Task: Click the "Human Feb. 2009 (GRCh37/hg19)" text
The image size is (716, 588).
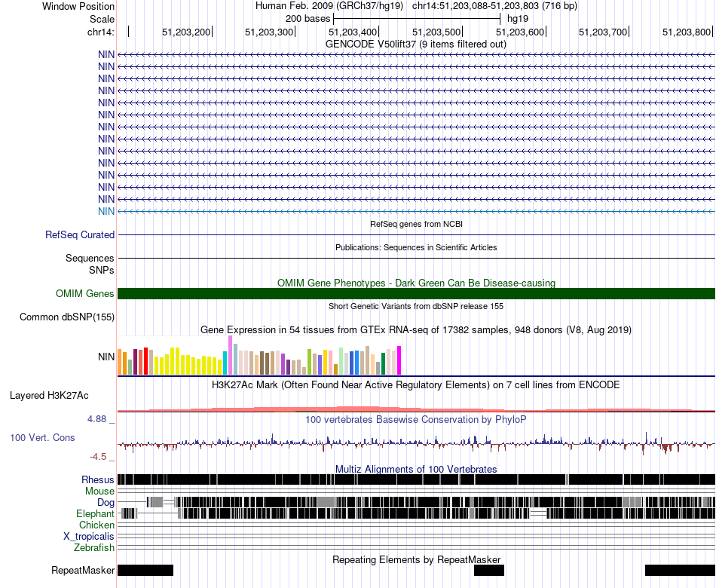Action: click(329, 6)
